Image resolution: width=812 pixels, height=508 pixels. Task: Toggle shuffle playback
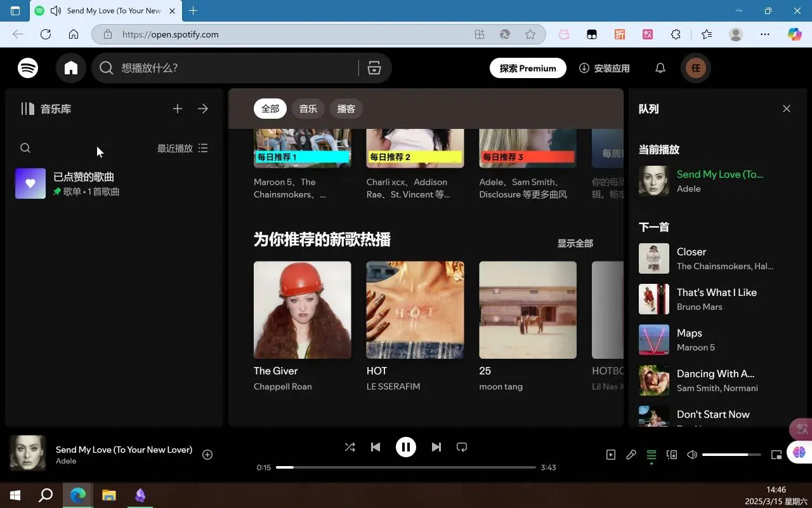click(350, 447)
